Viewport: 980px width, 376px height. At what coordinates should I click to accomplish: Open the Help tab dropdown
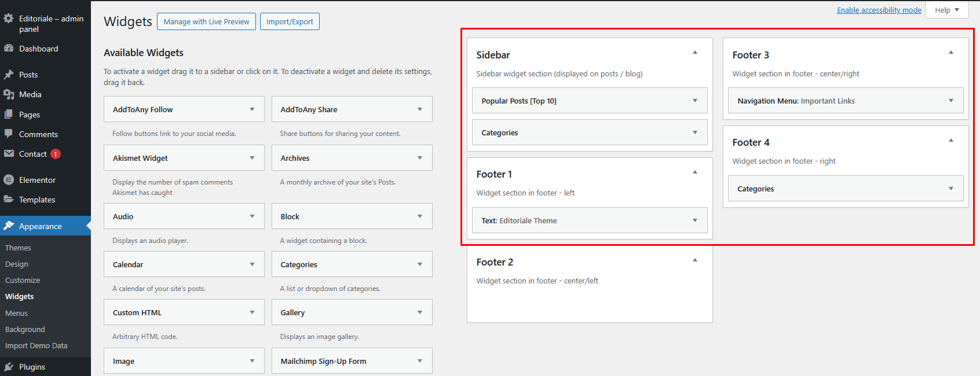click(947, 10)
